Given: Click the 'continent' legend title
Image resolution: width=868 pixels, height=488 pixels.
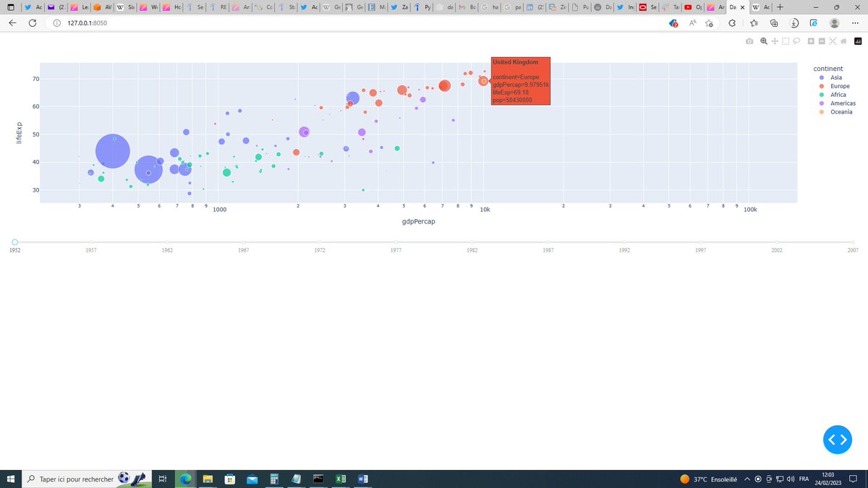Looking at the screenshot, I should (828, 68).
